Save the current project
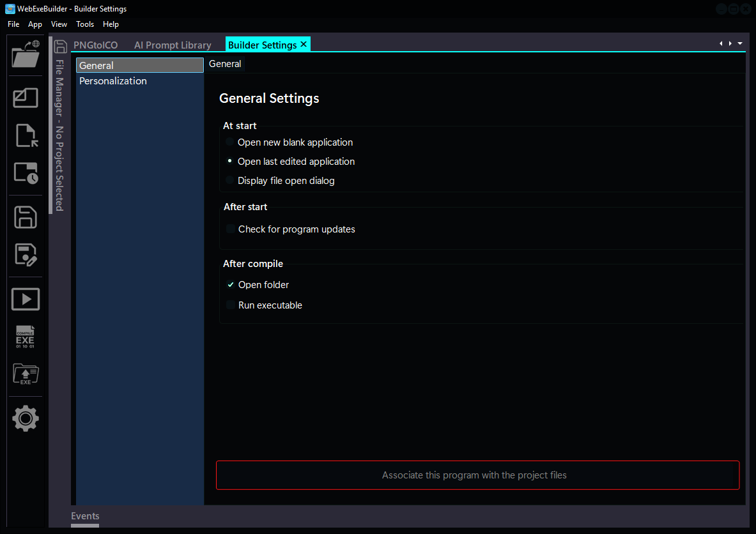 coord(25,217)
